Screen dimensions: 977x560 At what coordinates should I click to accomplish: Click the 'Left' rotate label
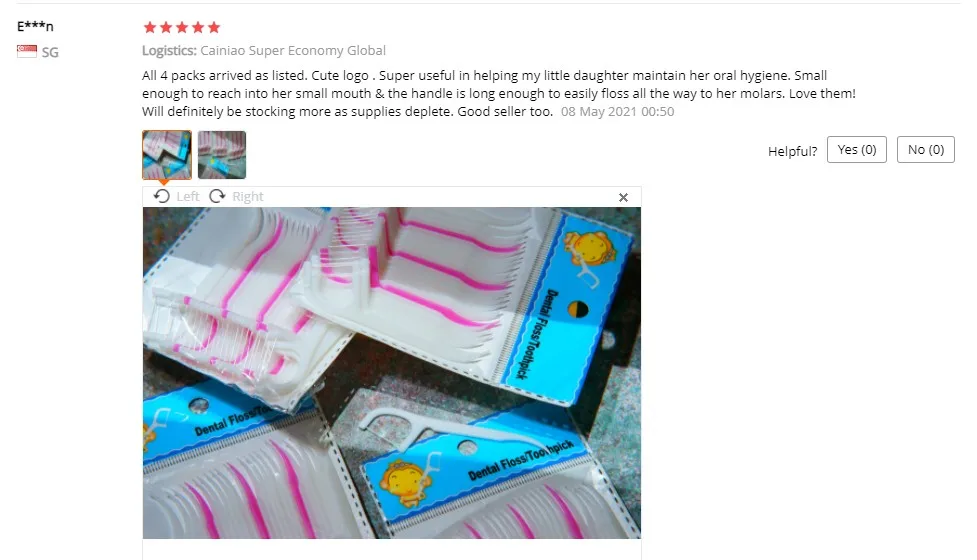pyautogui.click(x=188, y=197)
